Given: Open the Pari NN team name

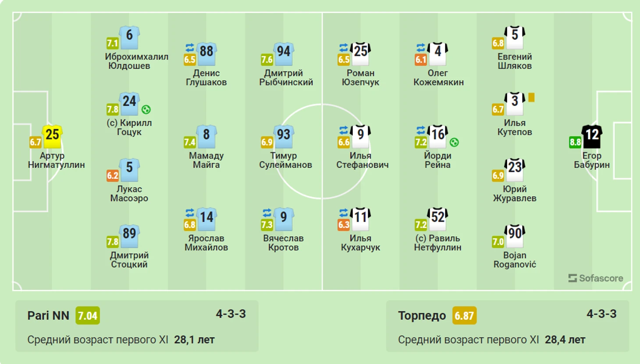Looking at the screenshot, I should click(x=48, y=315).
